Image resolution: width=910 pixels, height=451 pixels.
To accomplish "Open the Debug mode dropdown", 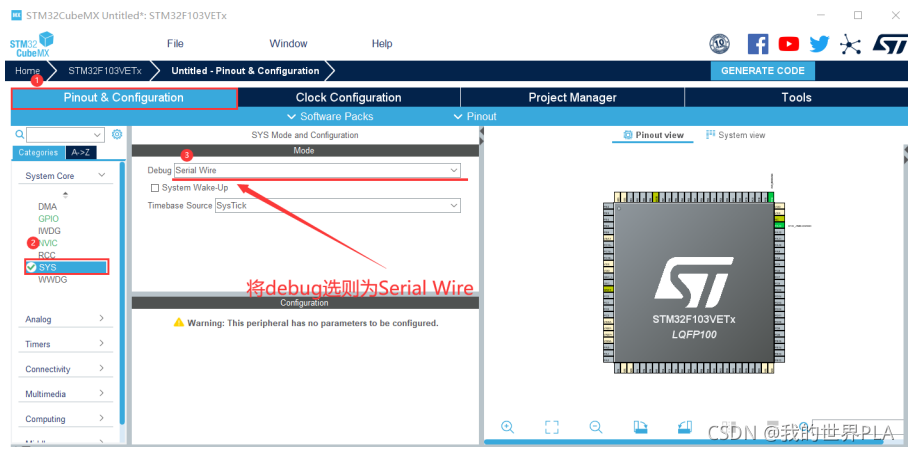I will (x=317, y=171).
